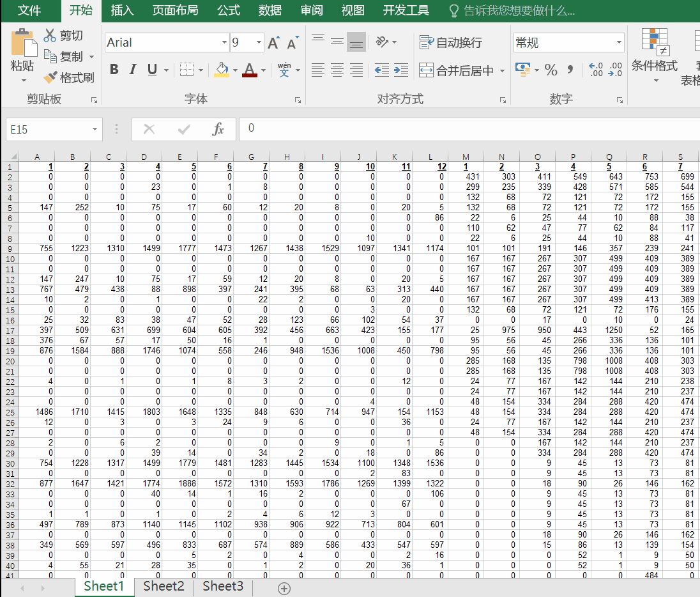Open the Number group dialog launcher
Screen dimensions: 700x597
coord(620,100)
